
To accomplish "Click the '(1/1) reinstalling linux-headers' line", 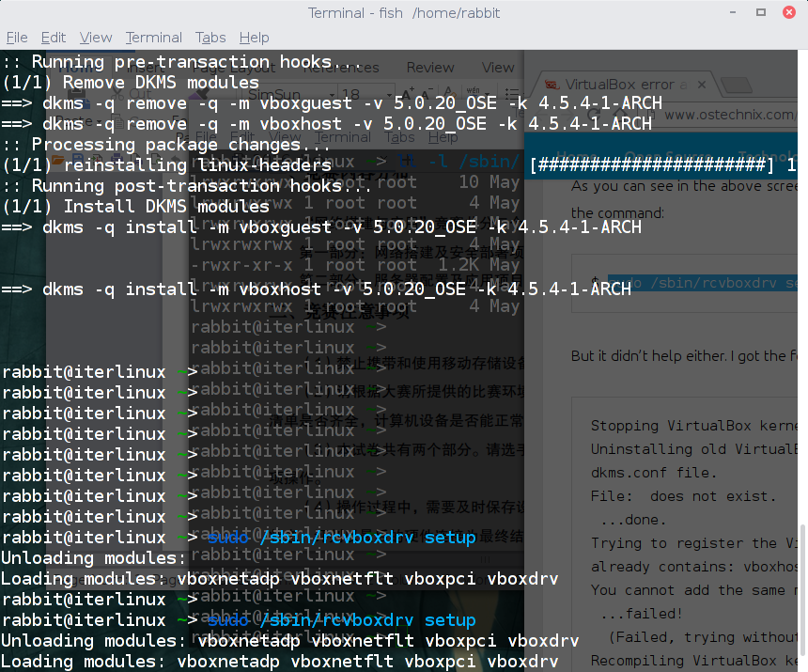I will coord(166,165).
